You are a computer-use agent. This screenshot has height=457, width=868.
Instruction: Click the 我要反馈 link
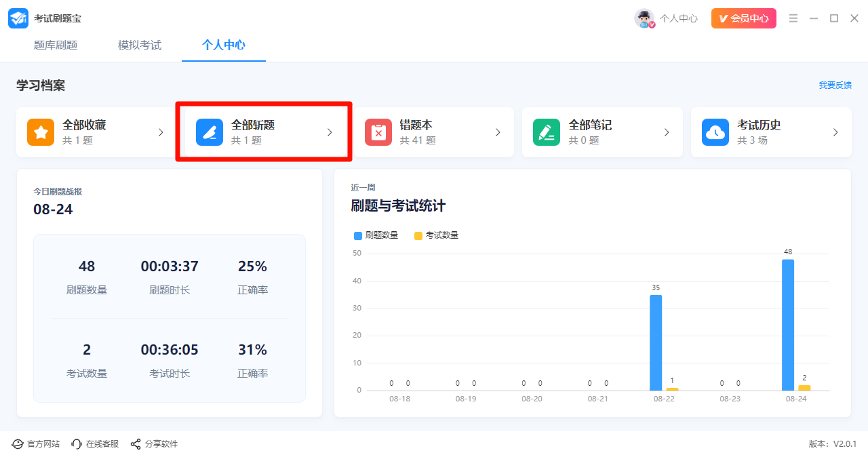point(835,85)
